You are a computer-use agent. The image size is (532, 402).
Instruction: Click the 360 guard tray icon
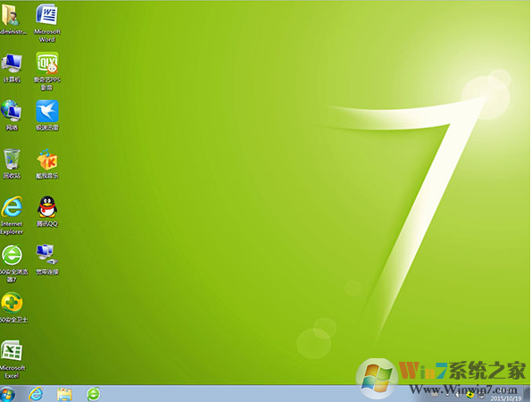point(470,394)
